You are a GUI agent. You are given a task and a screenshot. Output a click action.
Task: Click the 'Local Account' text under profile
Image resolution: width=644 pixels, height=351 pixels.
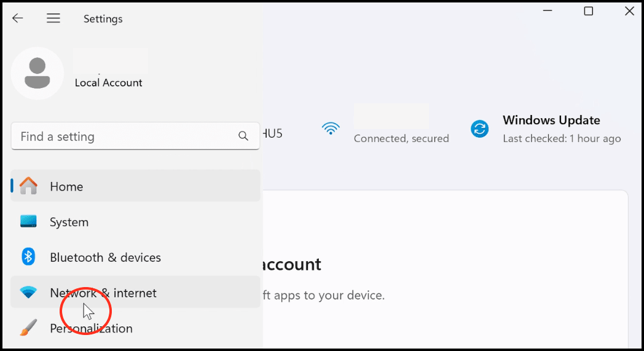[x=108, y=83]
